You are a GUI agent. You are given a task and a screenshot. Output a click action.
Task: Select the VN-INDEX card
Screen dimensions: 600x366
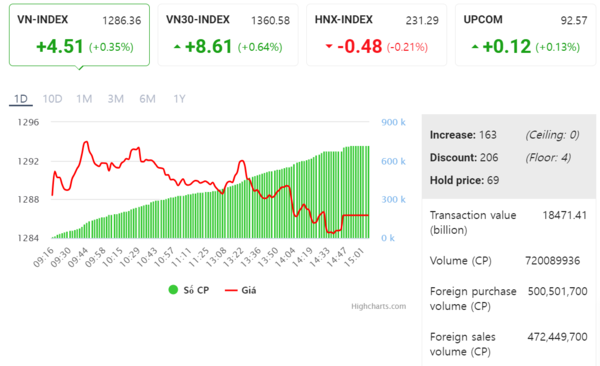tap(79, 35)
